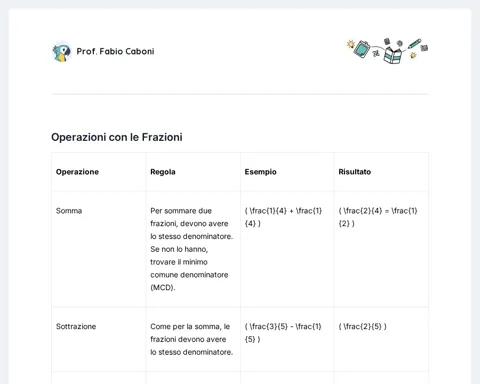480x384 pixels.
Task: Click the parrot avatar icon
Action: tap(62, 52)
